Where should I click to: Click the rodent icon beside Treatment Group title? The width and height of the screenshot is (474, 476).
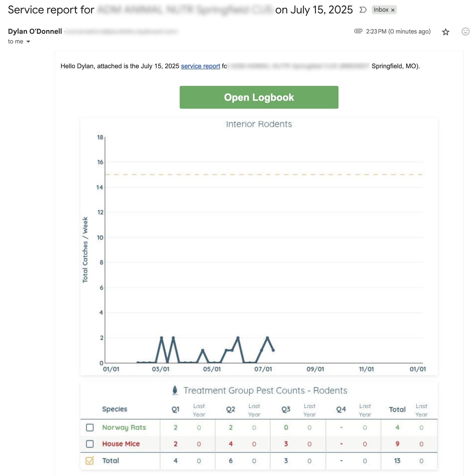pos(175,390)
